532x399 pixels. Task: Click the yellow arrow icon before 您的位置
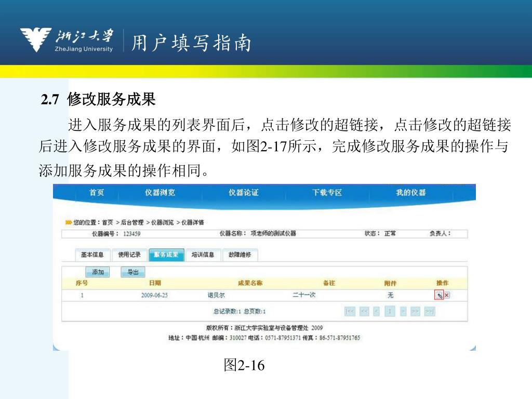tap(69, 222)
